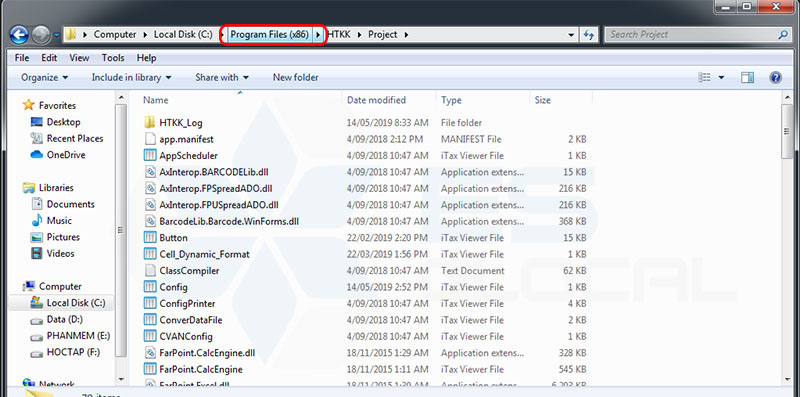Sort by the Type column header
This screenshot has height=397, width=800.
coord(451,100)
